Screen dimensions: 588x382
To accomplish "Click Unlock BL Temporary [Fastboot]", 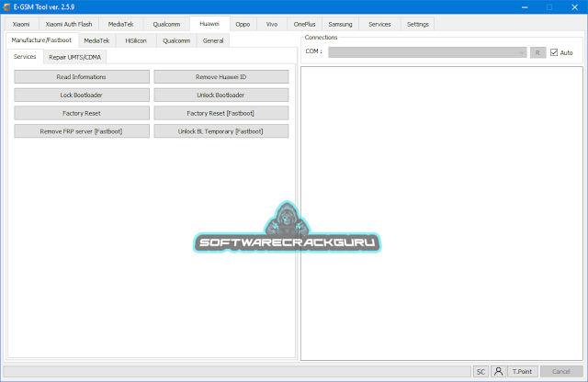I will click(x=220, y=131).
